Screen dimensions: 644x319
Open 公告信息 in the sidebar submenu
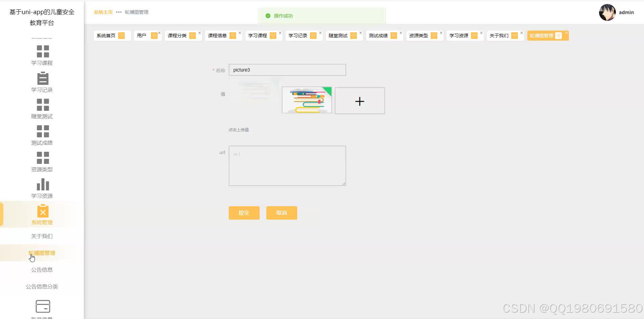[x=42, y=270]
